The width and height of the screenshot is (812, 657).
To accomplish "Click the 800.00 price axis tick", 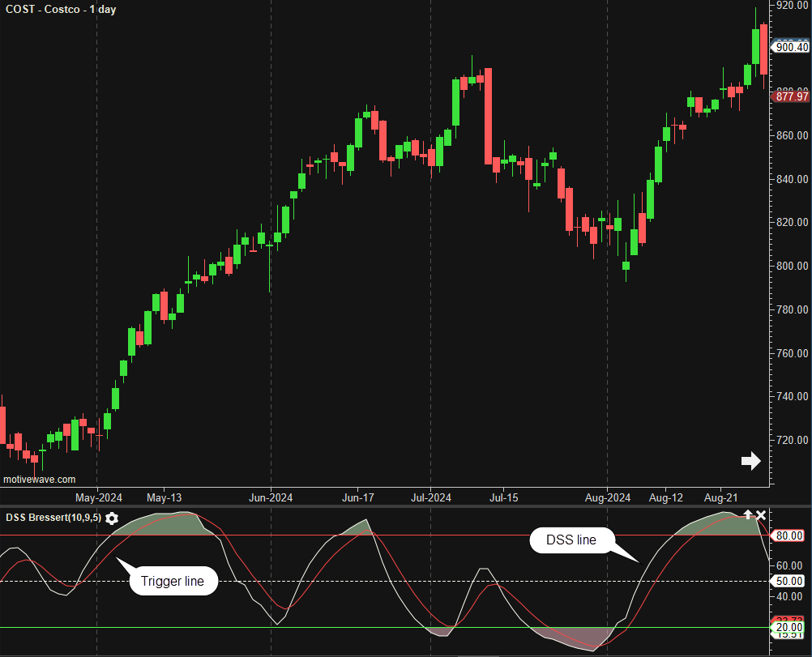I will click(x=792, y=267).
